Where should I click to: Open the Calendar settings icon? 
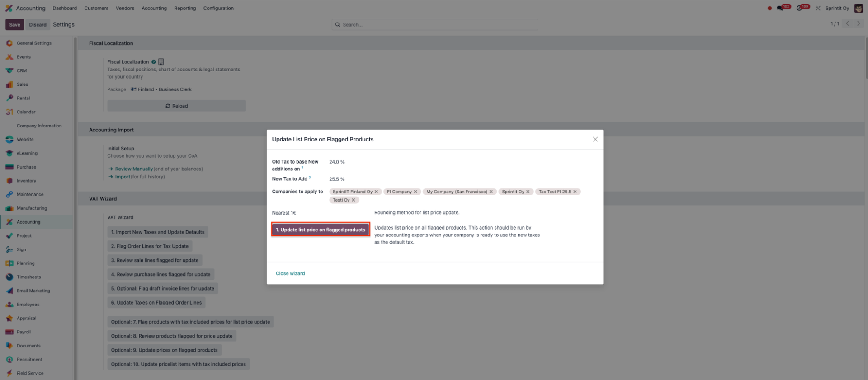[x=9, y=112]
